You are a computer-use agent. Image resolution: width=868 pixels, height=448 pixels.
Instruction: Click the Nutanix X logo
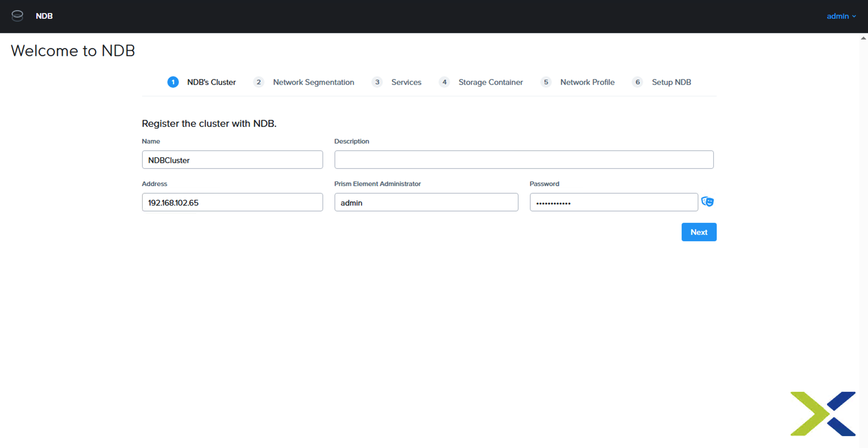click(823, 413)
